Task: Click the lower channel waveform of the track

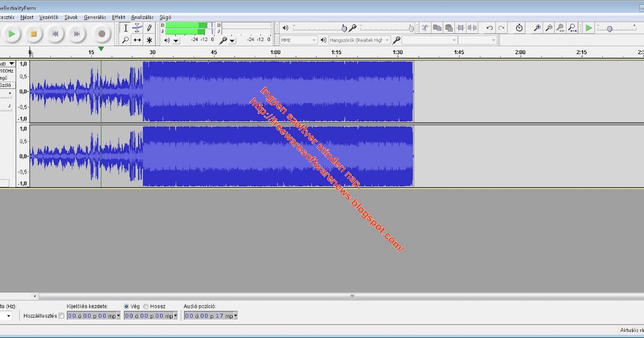Action: coord(221,156)
